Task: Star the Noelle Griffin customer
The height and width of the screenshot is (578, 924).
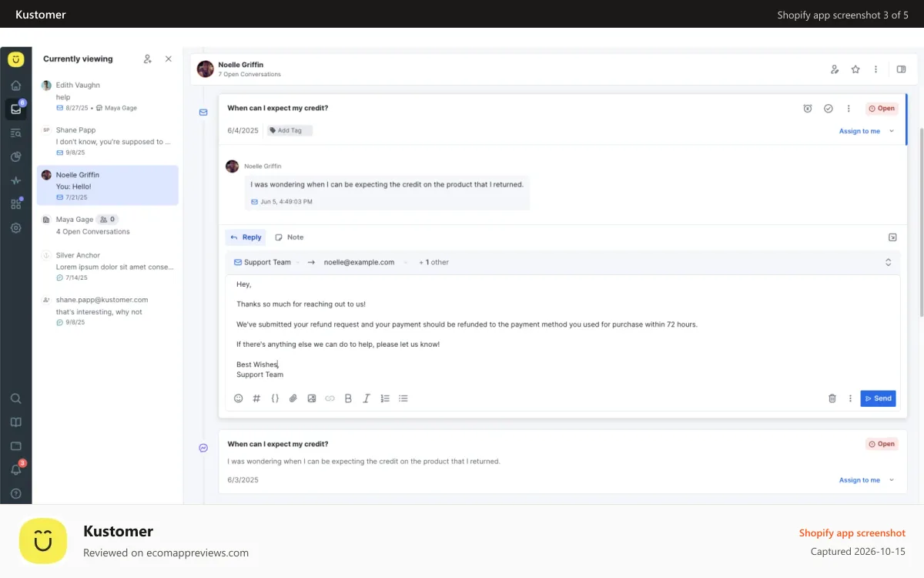Action: pos(855,69)
